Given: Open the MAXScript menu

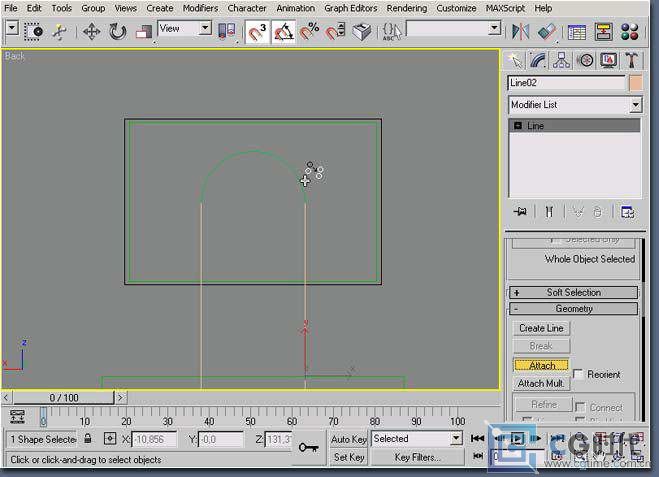Looking at the screenshot, I should click(x=505, y=8).
